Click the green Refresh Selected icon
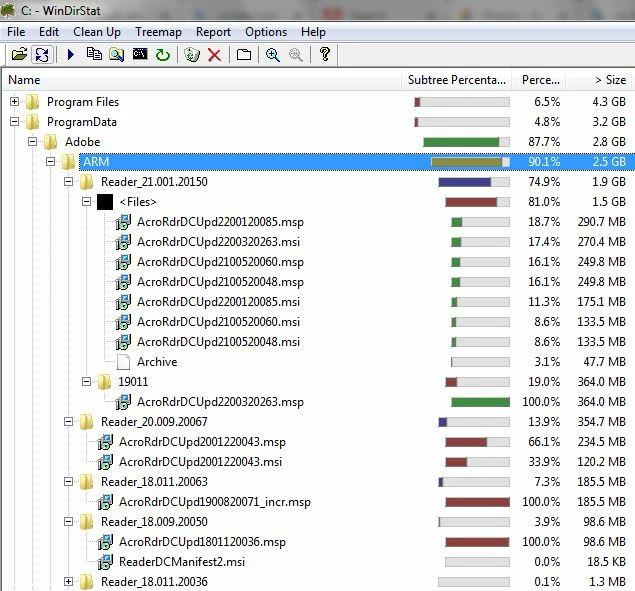The image size is (635, 591). coord(163,54)
